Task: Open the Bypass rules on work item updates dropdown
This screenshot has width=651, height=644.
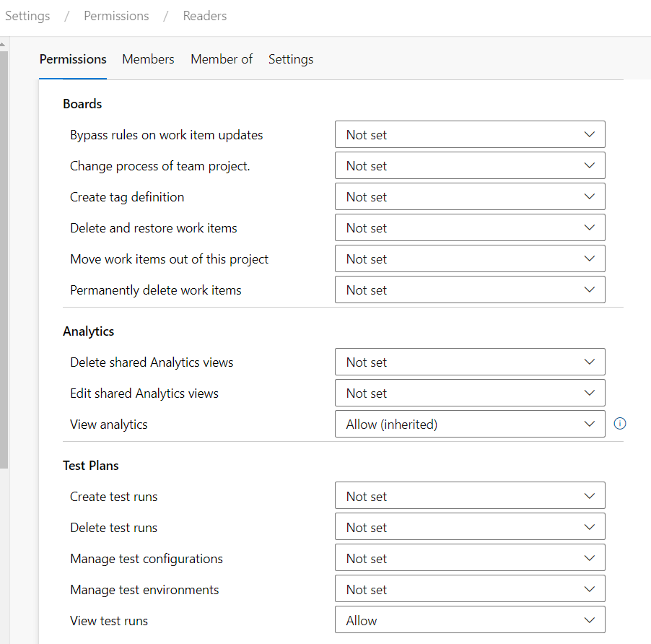Action: 470,135
